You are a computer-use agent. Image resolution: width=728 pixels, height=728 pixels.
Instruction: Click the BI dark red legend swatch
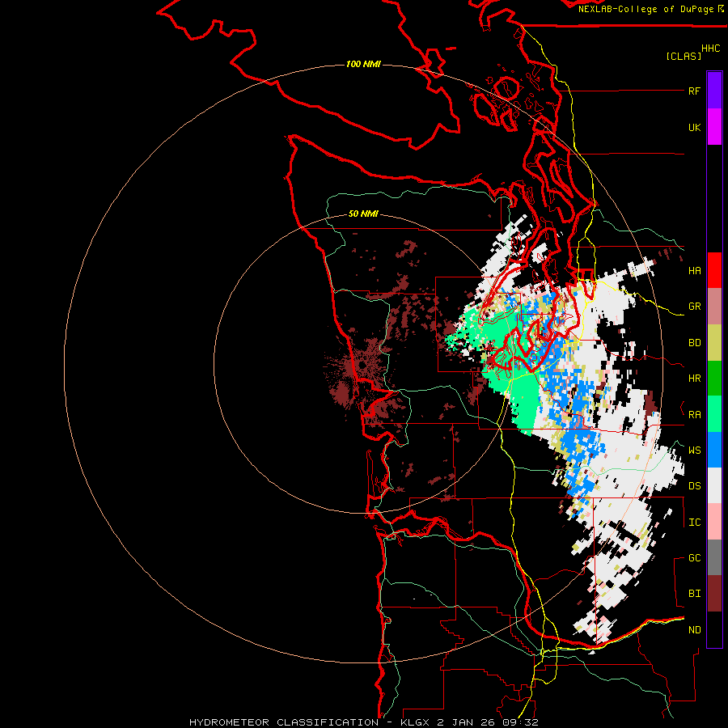tap(714, 594)
